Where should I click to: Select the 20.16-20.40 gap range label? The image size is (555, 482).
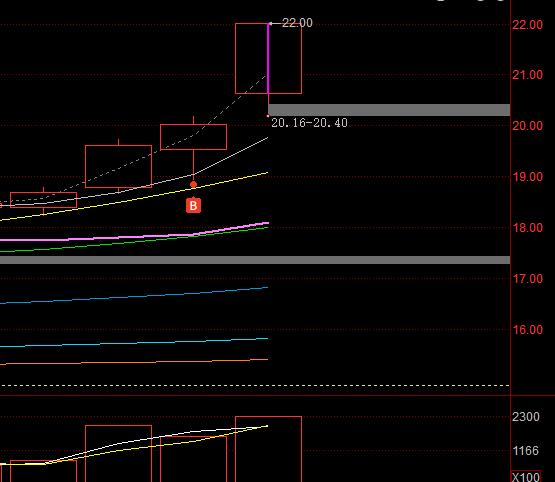click(x=309, y=123)
